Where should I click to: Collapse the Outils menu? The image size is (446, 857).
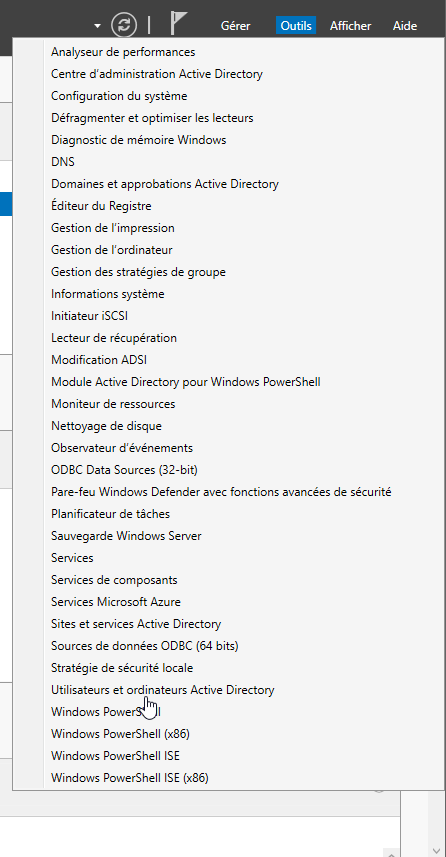click(296, 26)
